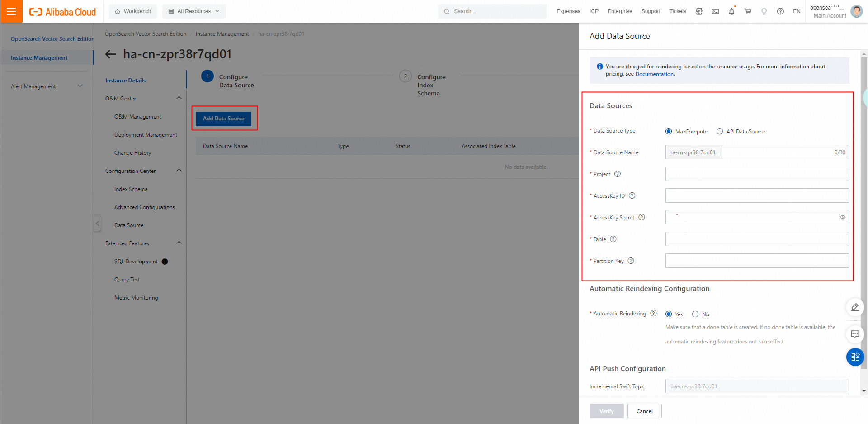
Task: Focus the Table input field
Action: point(757,239)
